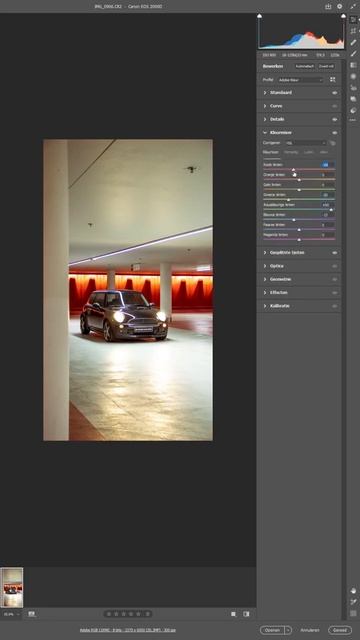Expand the Gesplitste tinten section
The height and width of the screenshot is (640, 360).
264,253
